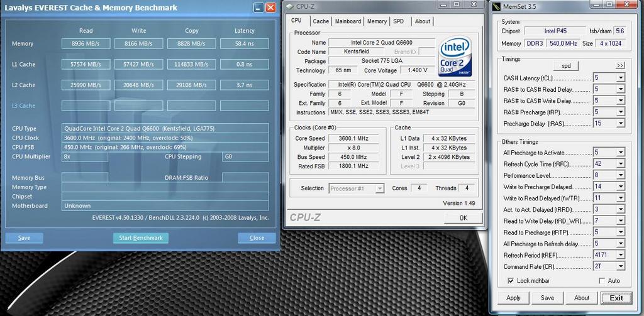Click the About button in MemSet
Viewport: 644px width, 316px height.
click(x=582, y=298)
